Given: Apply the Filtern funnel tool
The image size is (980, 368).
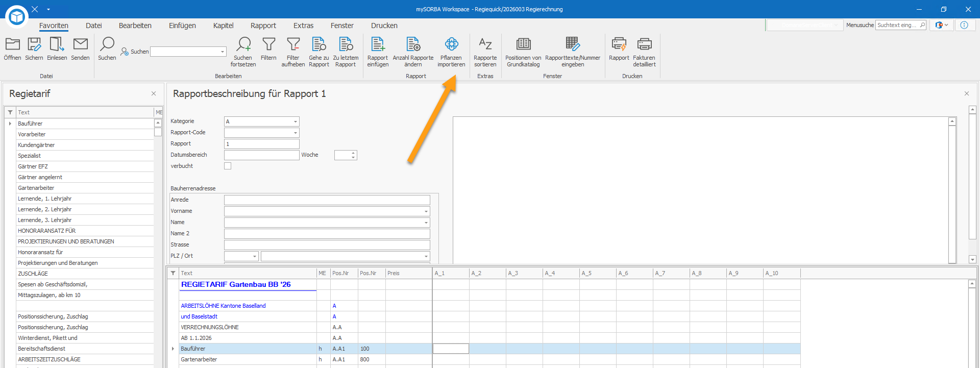Looking at the screenshot, I should pyautogui.click(x=268, y=49).
